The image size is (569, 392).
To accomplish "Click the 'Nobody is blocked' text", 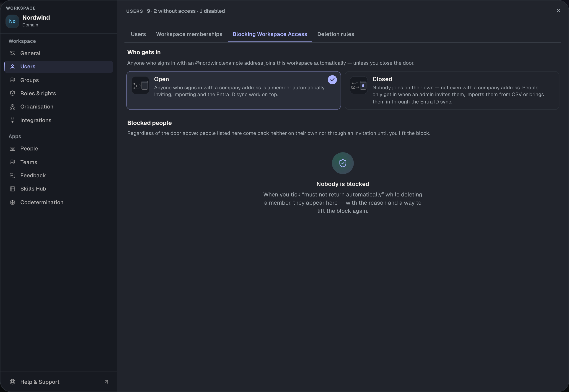I will (x=343, y=184).
